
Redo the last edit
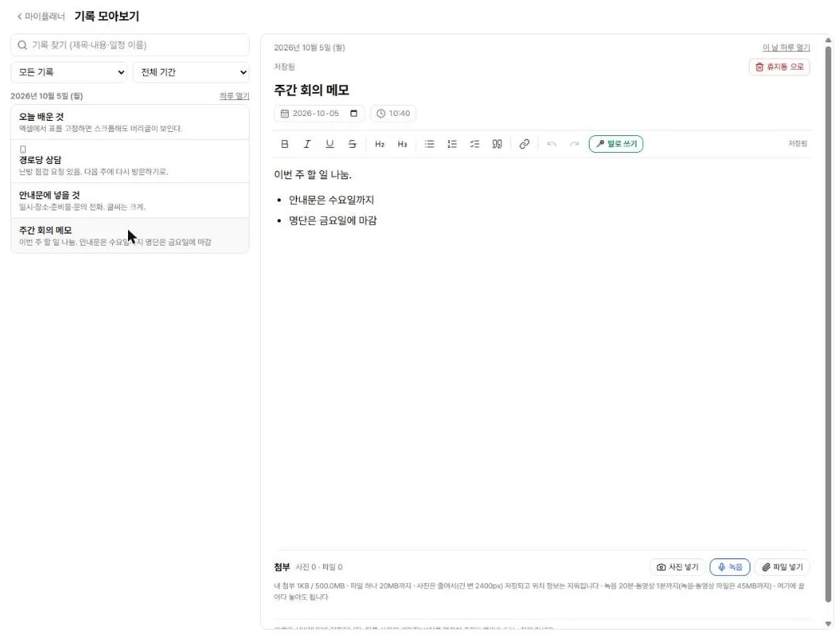coord(574,143)
